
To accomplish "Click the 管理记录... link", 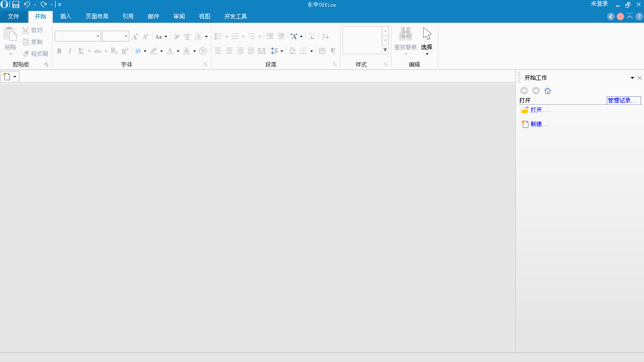I will [x=624, y=101].
